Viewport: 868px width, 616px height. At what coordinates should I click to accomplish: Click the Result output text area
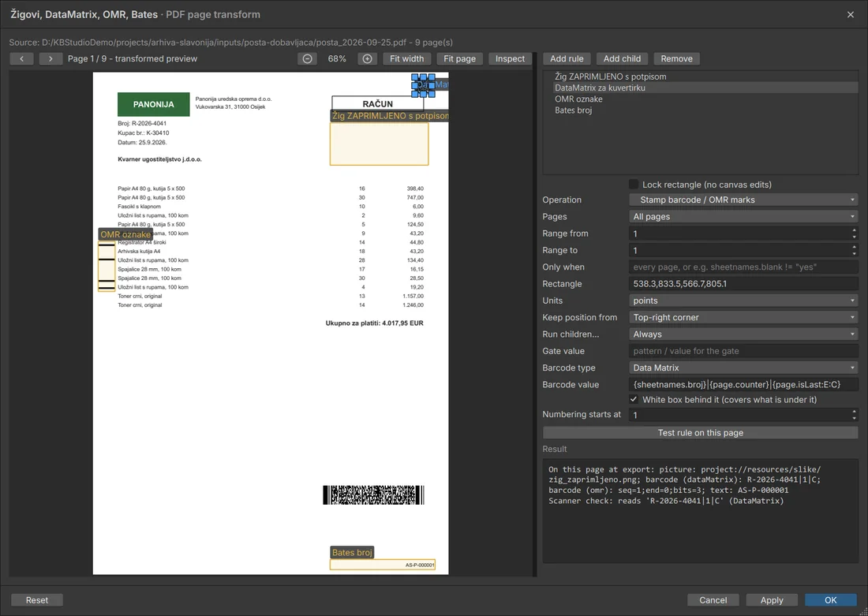700,511
